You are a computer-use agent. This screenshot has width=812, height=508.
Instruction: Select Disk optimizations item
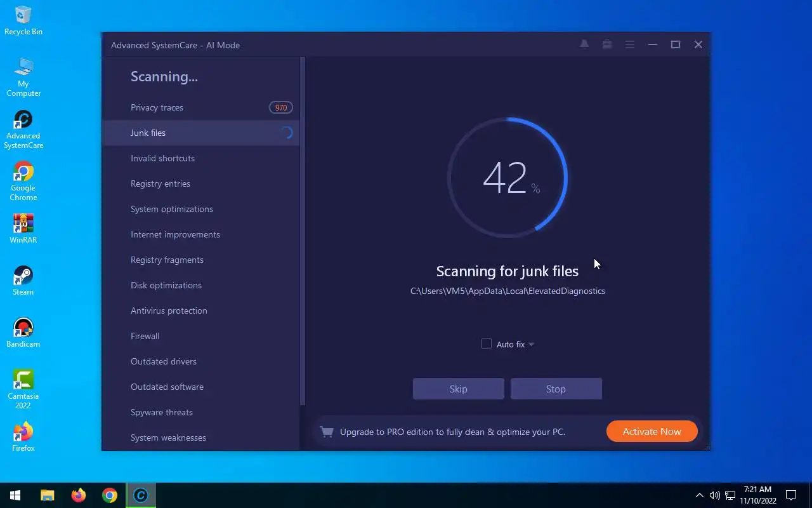click(x=201, y=285)
